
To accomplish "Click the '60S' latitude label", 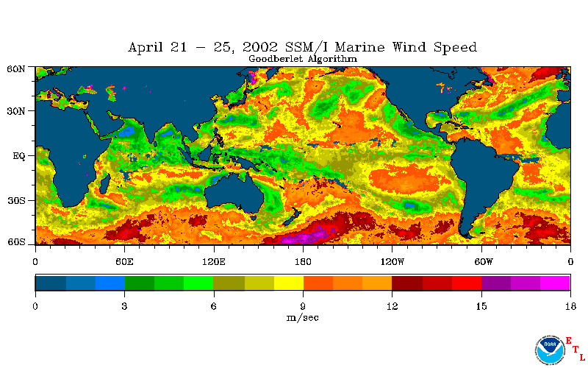I will coord(16,242).
